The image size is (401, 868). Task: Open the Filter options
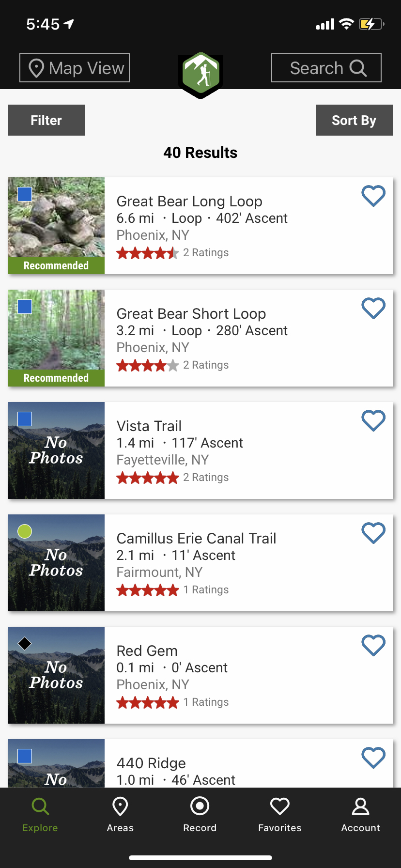point(46,120)
